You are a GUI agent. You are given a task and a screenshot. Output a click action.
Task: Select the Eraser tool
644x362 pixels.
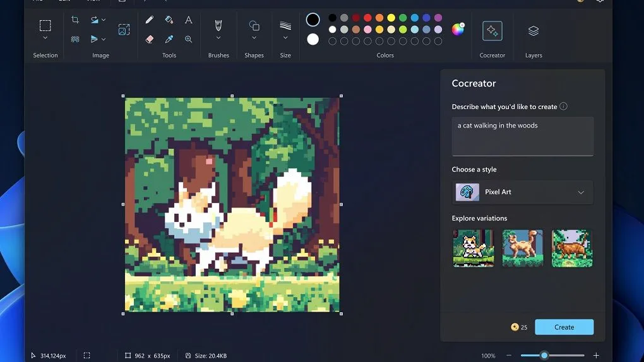tap(150, 39)
